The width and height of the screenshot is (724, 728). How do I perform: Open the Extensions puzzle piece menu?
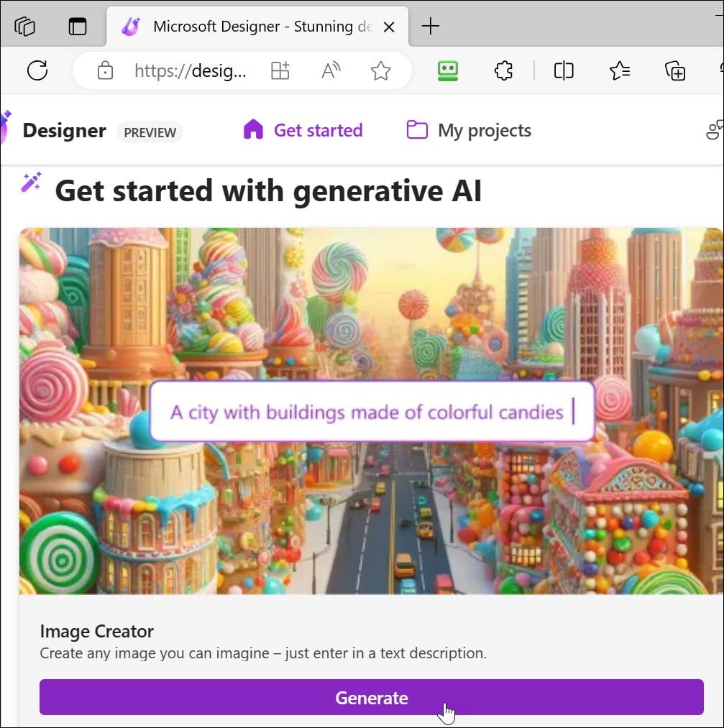tap(504, 70)
